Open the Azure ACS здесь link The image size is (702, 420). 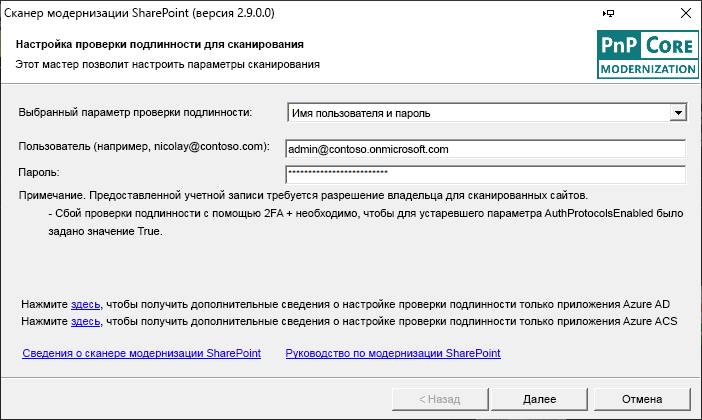coord(86,321)
